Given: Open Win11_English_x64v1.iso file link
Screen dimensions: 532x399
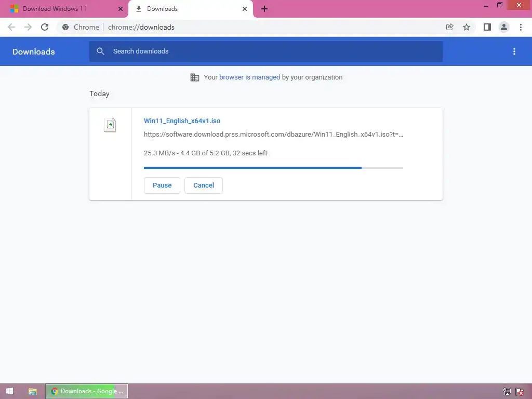Looking at the screenshot, I should (182, 121).
